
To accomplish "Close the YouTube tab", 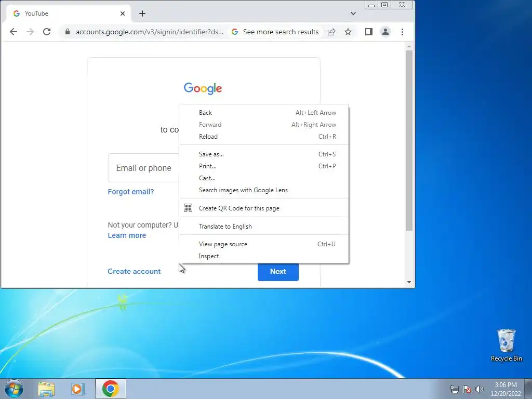I will (123, 14).
